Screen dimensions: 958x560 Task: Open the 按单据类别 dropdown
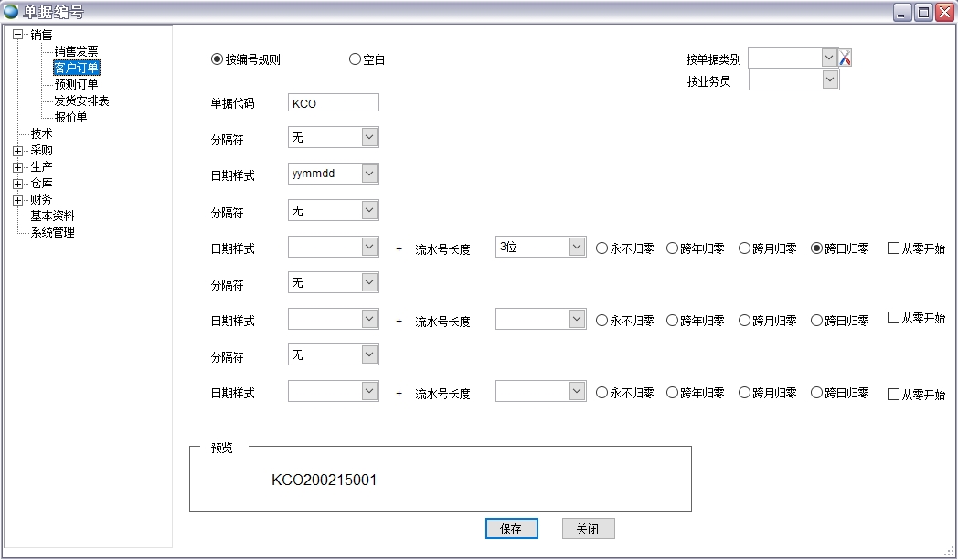[x=828, y=57]
